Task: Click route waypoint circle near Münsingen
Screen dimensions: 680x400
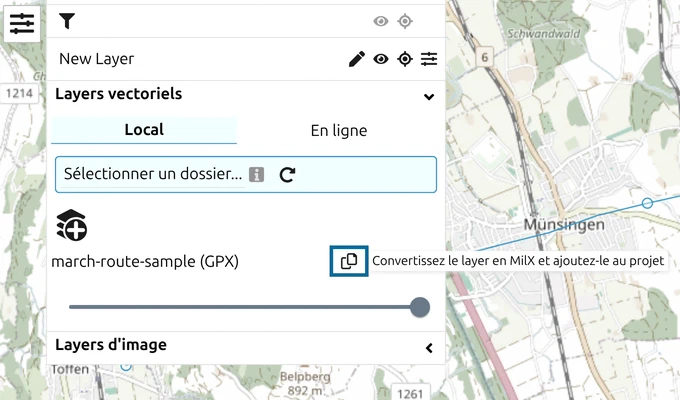Action: (647, 203)
